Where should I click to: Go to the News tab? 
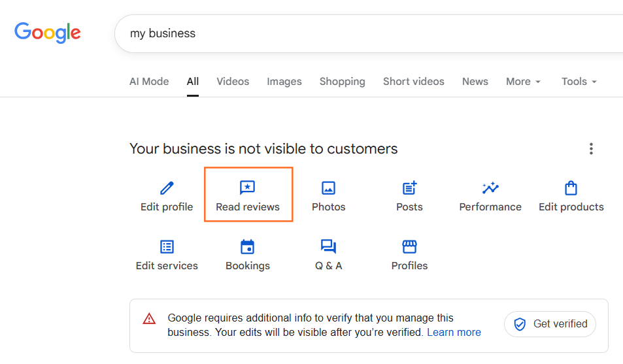click(475, 82)
